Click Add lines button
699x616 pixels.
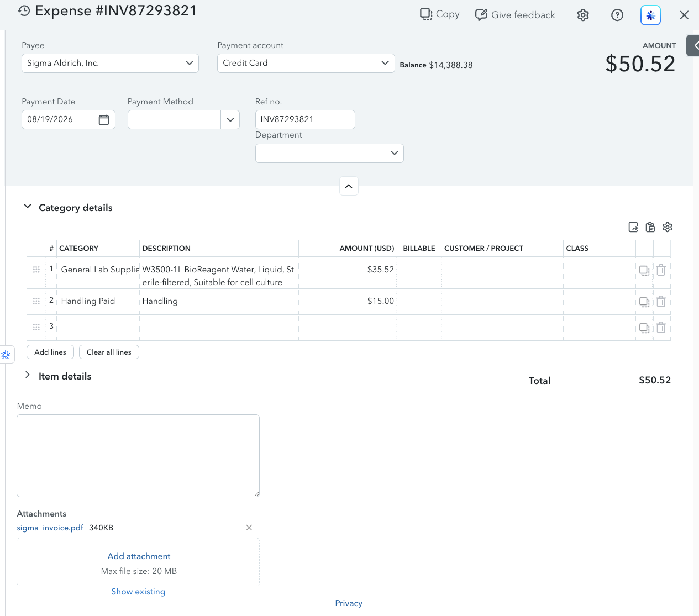pyautogui.click(x=50, y=352)
